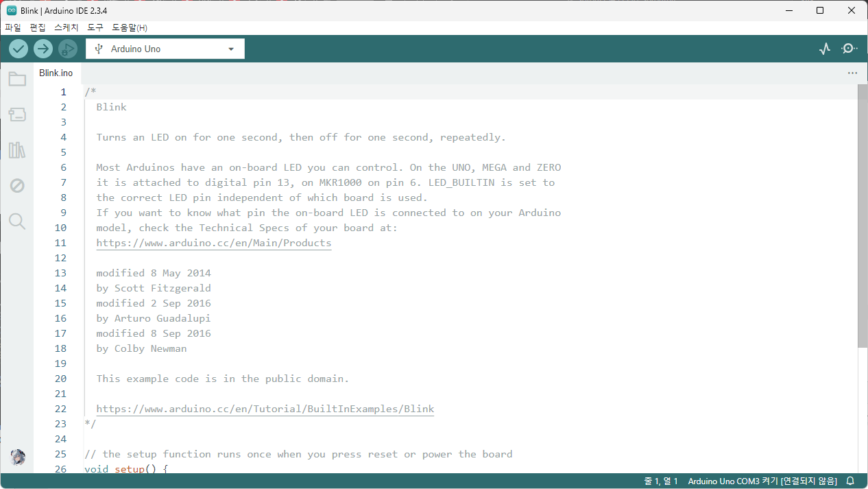Viewport: 868px width, 489px height.
Task: Click the cursor position 줄 1, 열 1
Action: click(661, 481)
